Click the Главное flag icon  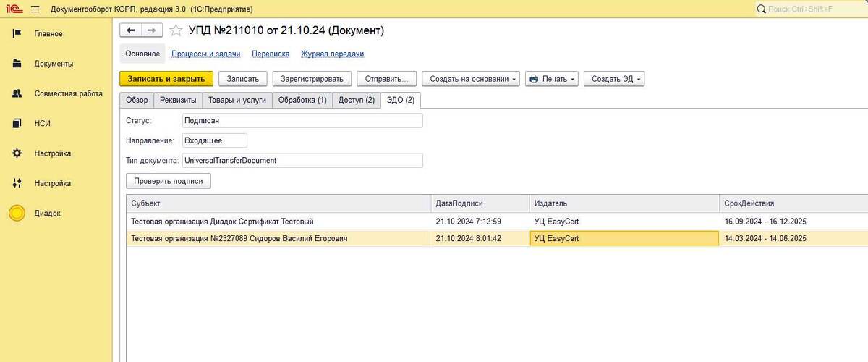[x=17, y=34]
